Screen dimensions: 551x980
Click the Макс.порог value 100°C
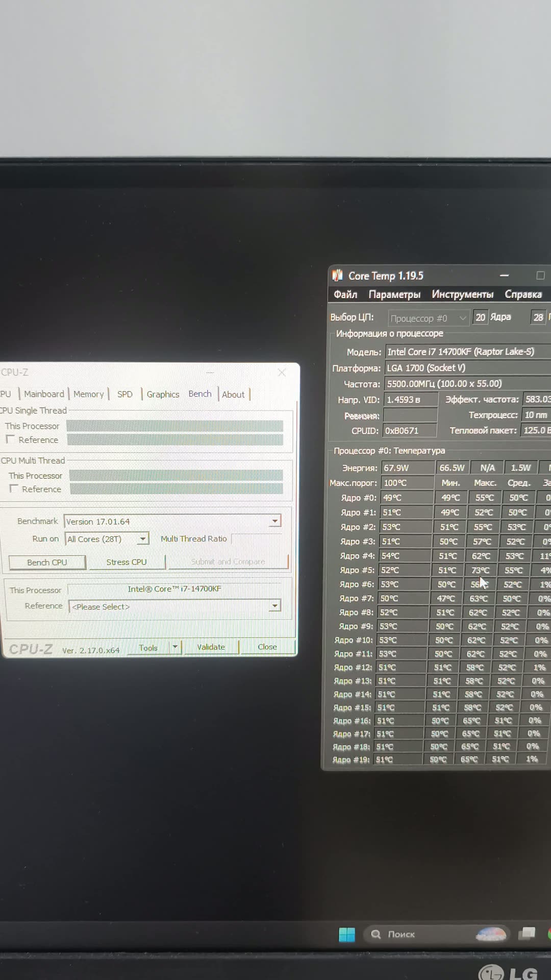pyautogui.click(x=407, y=482)
